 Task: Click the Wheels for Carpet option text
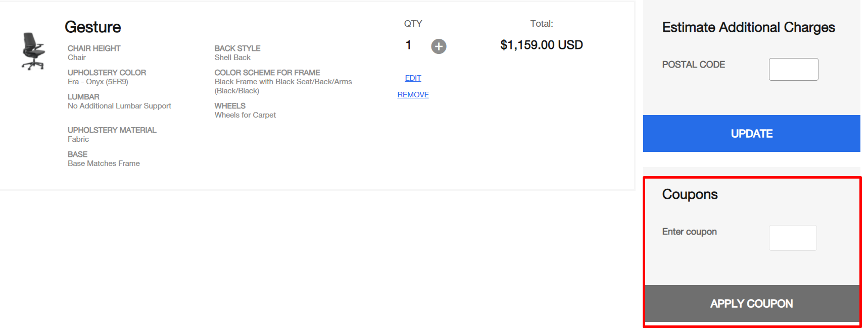click(x=245, y=115)
